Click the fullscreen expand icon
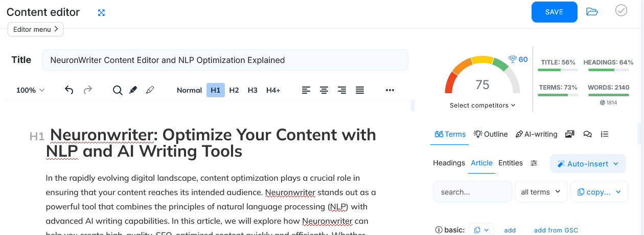644x235 pixels. (101, 12)
